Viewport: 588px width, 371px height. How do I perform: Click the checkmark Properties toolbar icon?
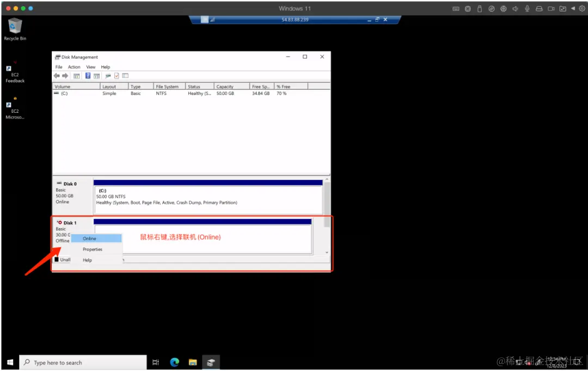117,76
